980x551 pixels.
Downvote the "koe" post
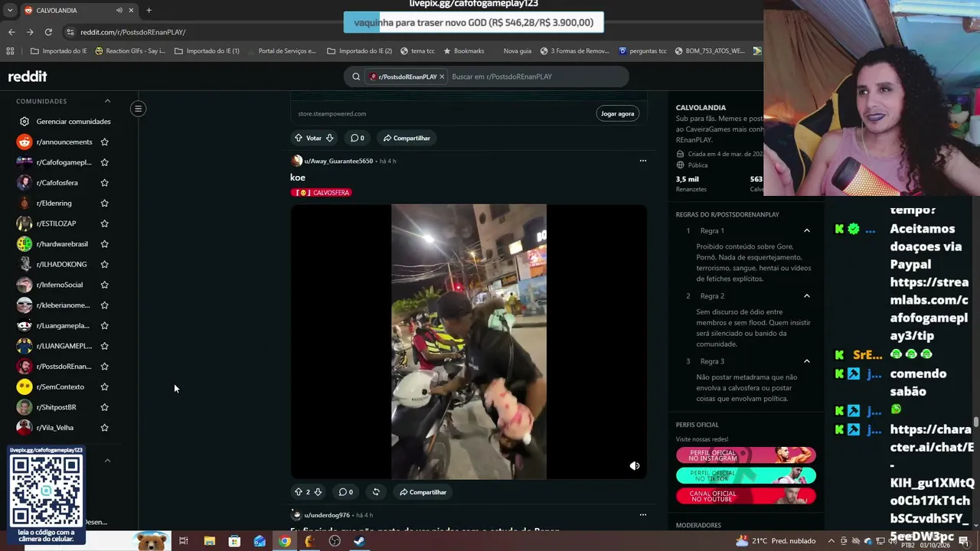318,492
